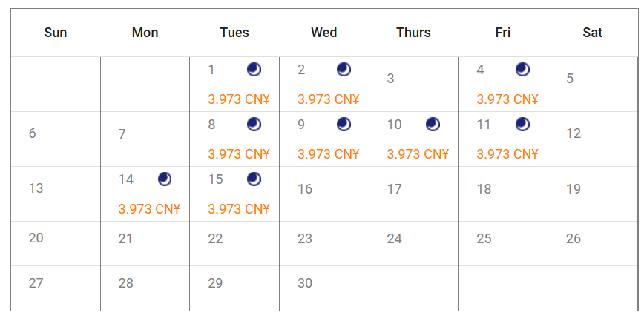644x324 pixels.
Task: Pick date 30 in the calendar
Action: pyautogui.click(x=305, y=283)
